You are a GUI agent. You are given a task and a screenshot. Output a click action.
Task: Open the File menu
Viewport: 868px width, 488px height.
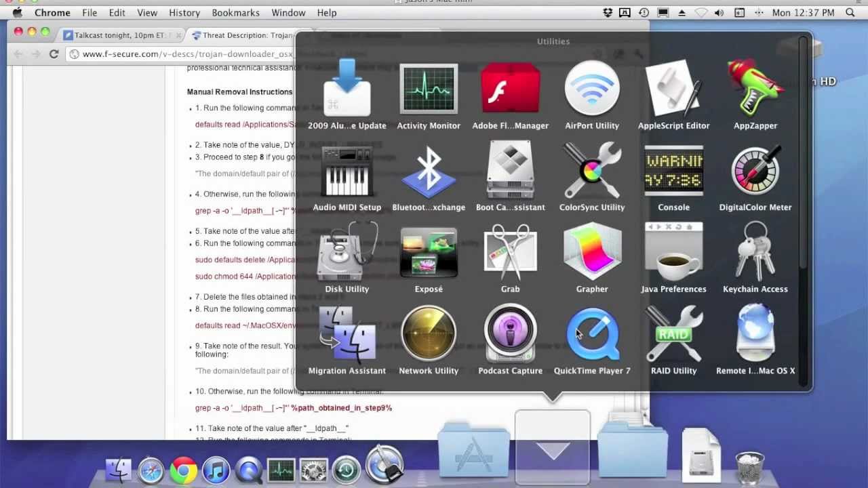click(x=90, y=13)
